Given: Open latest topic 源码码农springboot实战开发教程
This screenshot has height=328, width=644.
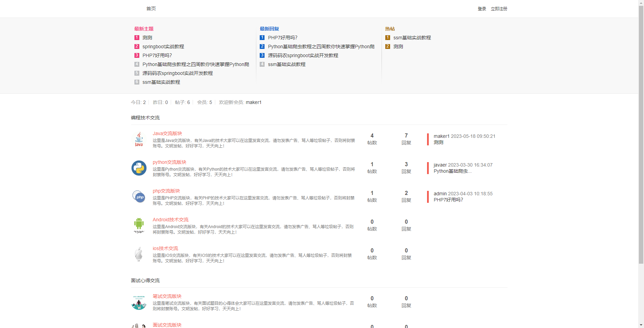Looking at the screenshot, I should pos(178,73).
